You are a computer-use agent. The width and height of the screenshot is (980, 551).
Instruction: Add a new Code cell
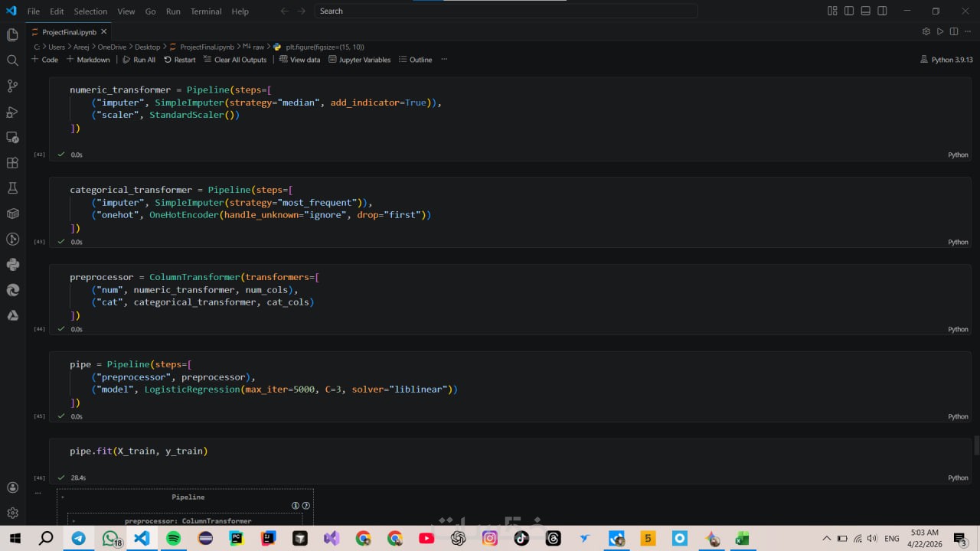[44, 60]
